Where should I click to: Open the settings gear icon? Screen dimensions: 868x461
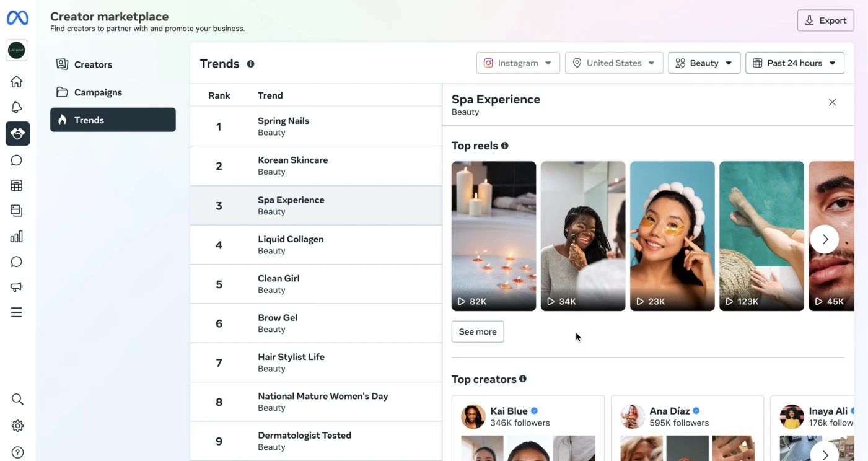17,426
